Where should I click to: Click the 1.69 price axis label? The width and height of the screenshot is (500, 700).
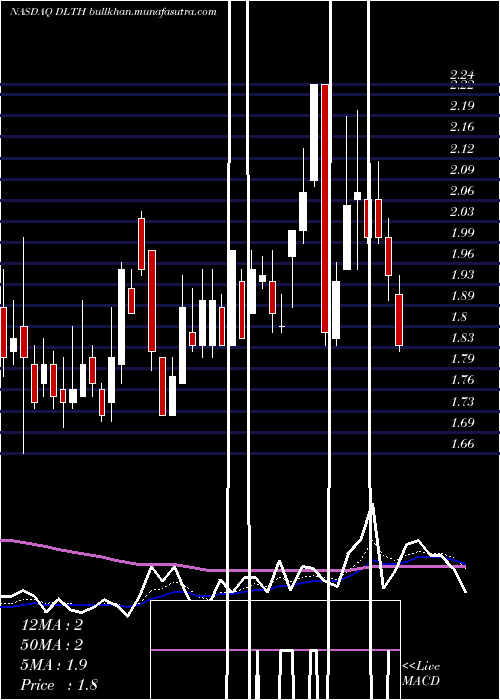click(462, 422)
